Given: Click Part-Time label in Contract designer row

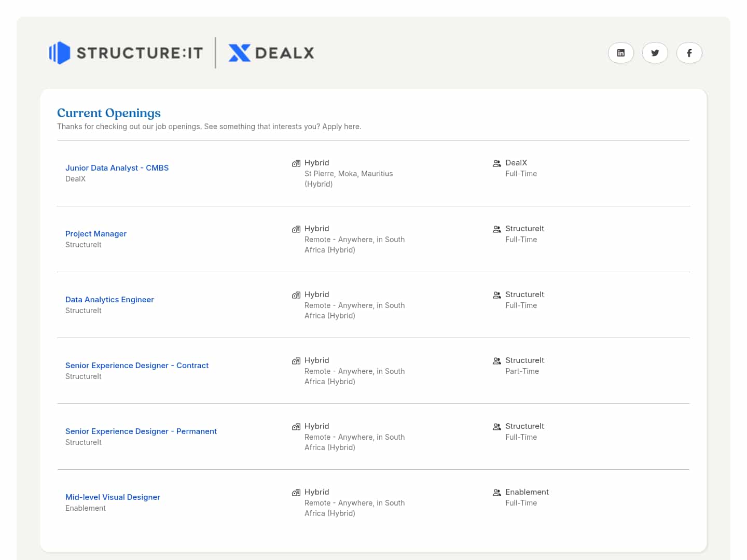Looking at the screenshot, I should tap(522, 371).
